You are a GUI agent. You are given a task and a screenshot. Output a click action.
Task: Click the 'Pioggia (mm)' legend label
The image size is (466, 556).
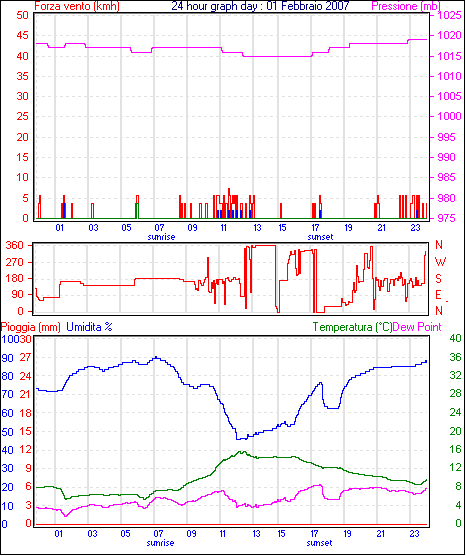coord(30,327)
